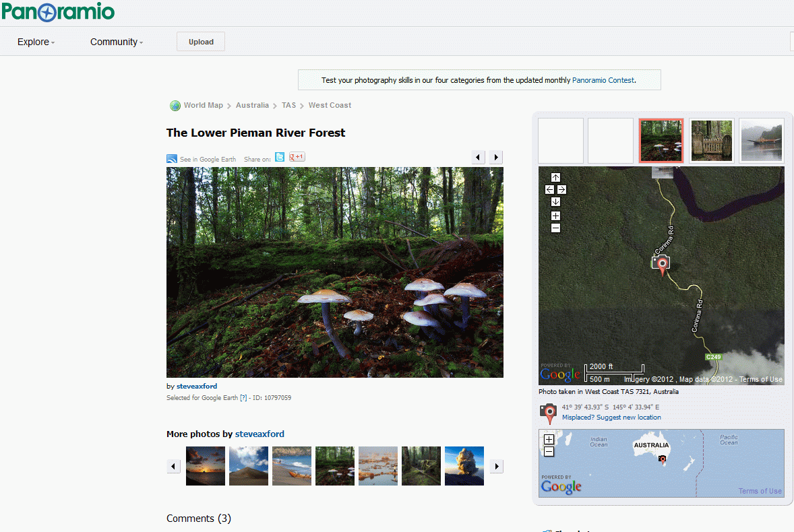Image resolution: width=794 pixels, height=532 pixels.
Task: Zoom out on the location map
Action: (555, 228)
